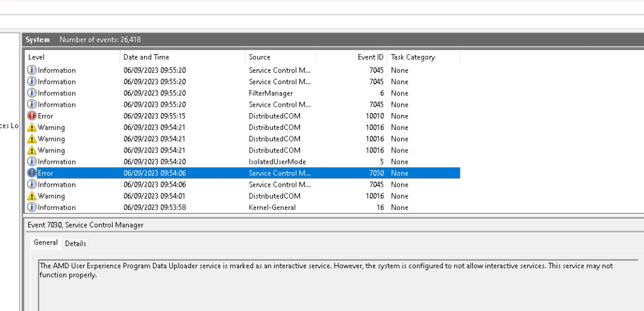Click event ID 10010 cell
This screenshot has width=644, height=311.
coord(375,116)
